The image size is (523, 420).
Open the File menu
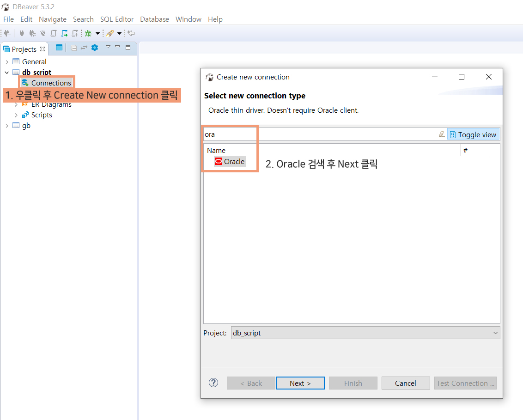pyautogui.click(x=8, y=19)
